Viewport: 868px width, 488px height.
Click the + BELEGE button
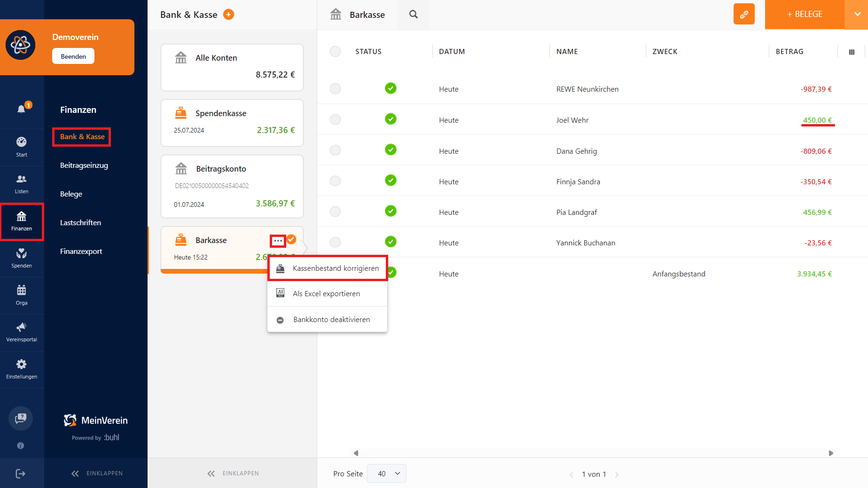coord(805,14)
